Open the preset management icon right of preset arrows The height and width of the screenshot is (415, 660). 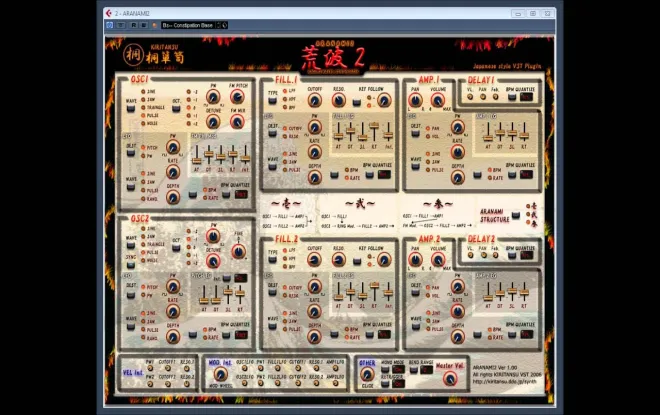point(225,25)
